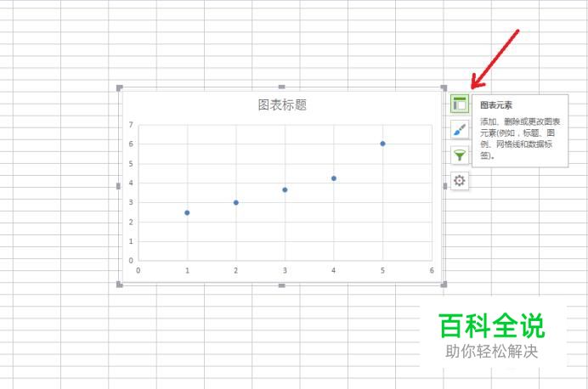Select horizontal axis label 3
The height and width of the screenshot is (389, 588).
pos(285,270)
